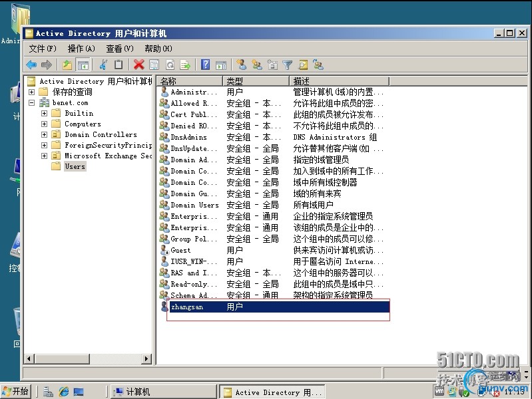Click Active Directory taskbar button
This screenshot has width=532, height=399.
[x=272, y=392]
